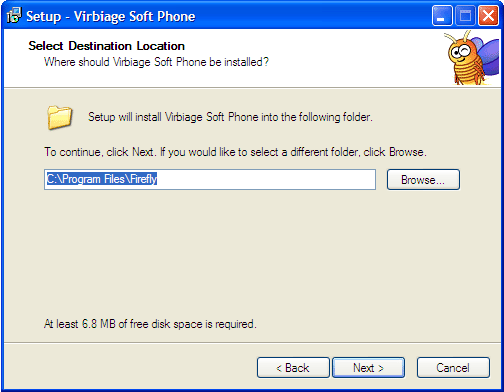Viewport: 504px width, 392px height.
Task: Click the 'Select Destination Location' heading
Action: (x=106, y=46)
